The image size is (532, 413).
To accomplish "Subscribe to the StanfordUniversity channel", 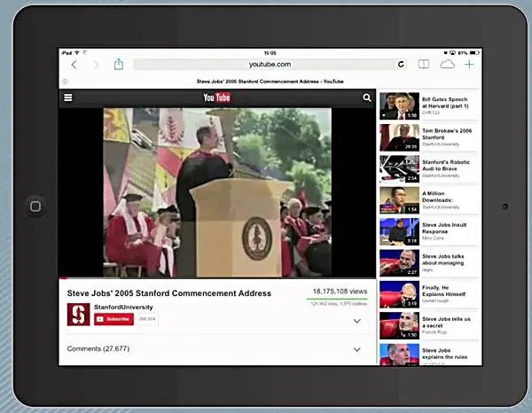I will coord(113,319).
